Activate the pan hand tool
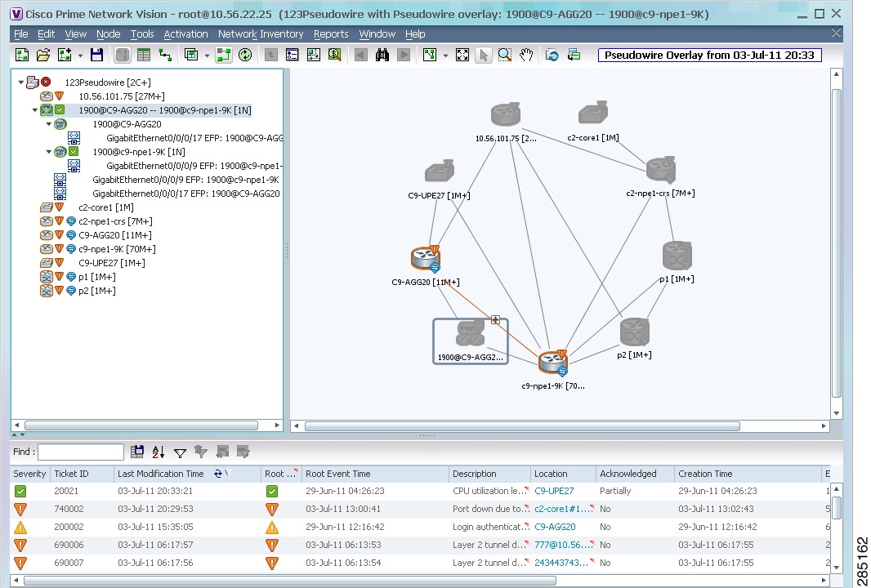This screenshot has width=871, height=588. pyautogui.click(x=526, y=55)
